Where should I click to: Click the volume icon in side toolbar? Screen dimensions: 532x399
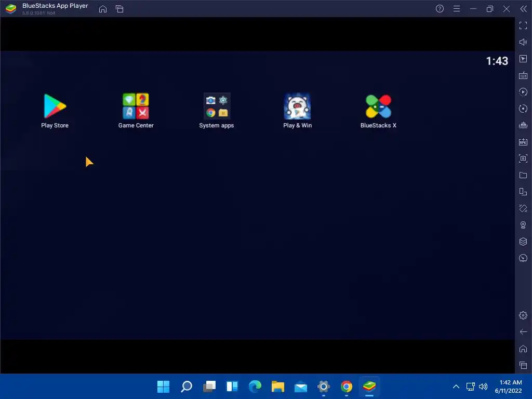tap(523, 42)
